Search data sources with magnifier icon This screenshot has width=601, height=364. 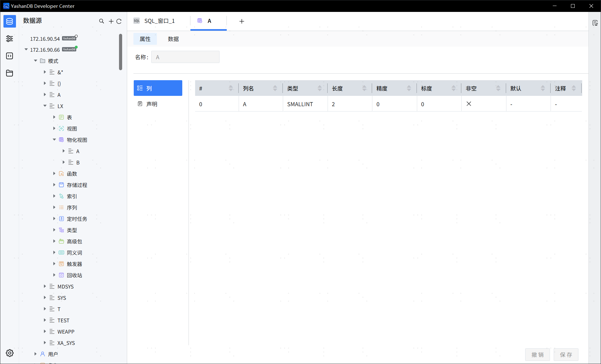101,21
